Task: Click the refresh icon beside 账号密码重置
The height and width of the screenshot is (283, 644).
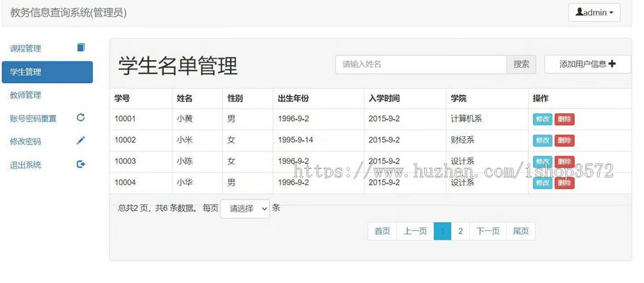Action: (81, 117)
